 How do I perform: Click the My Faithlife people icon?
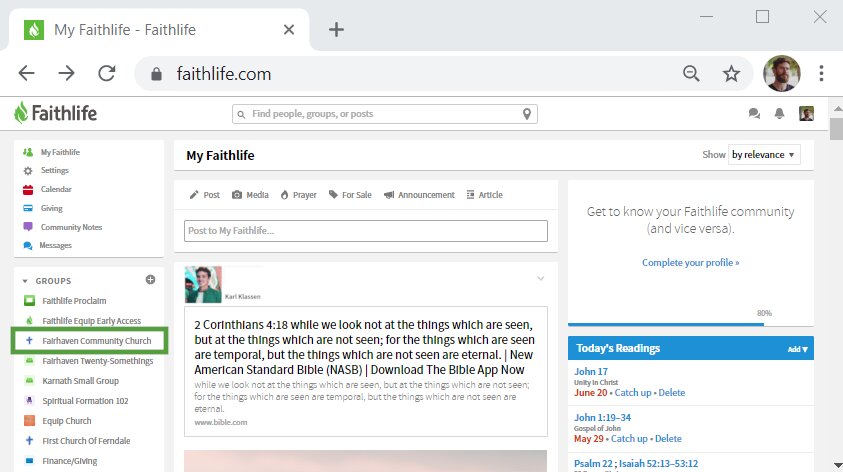pos(28,152)
